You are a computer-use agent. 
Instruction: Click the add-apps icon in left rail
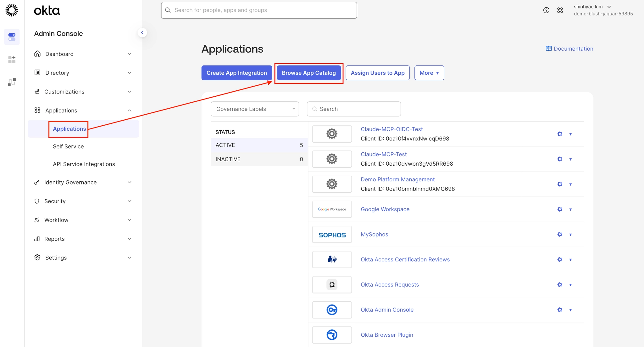[12, 60]
